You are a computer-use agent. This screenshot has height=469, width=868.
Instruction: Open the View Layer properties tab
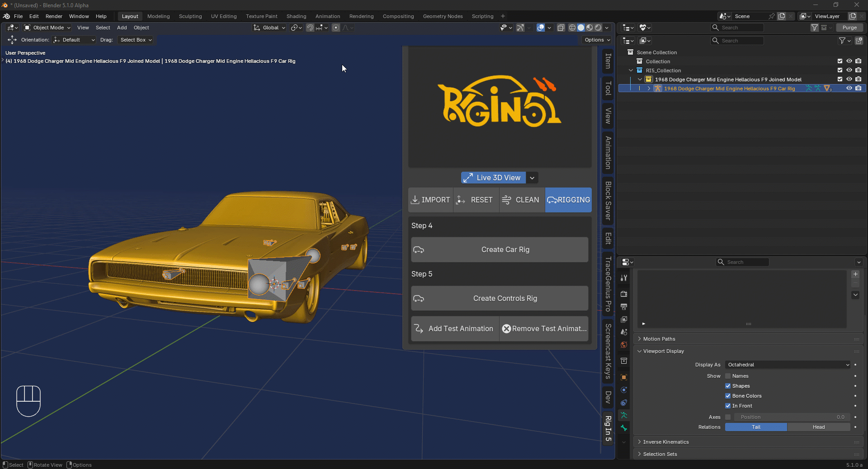(x=624, y=319)
